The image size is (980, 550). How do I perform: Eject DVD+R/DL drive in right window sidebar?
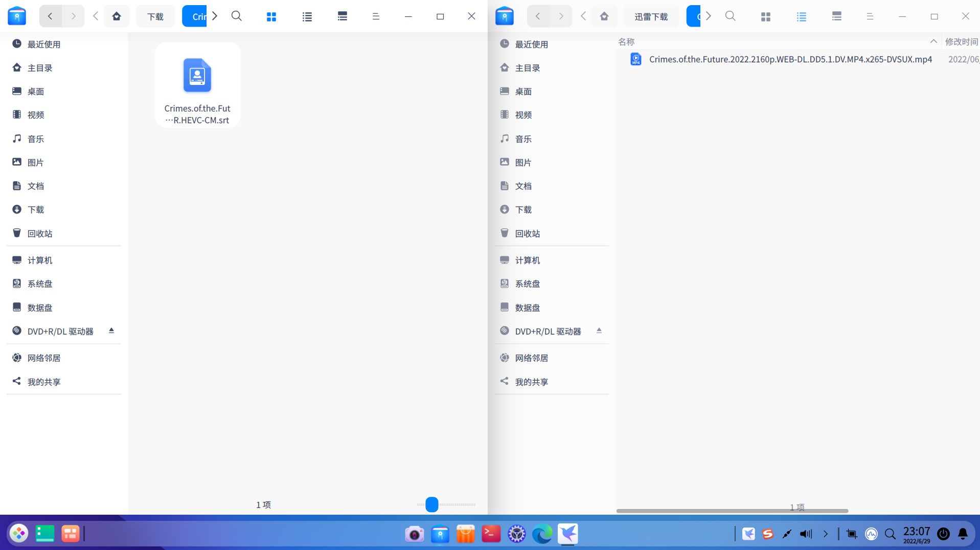(x=599, y=331)
